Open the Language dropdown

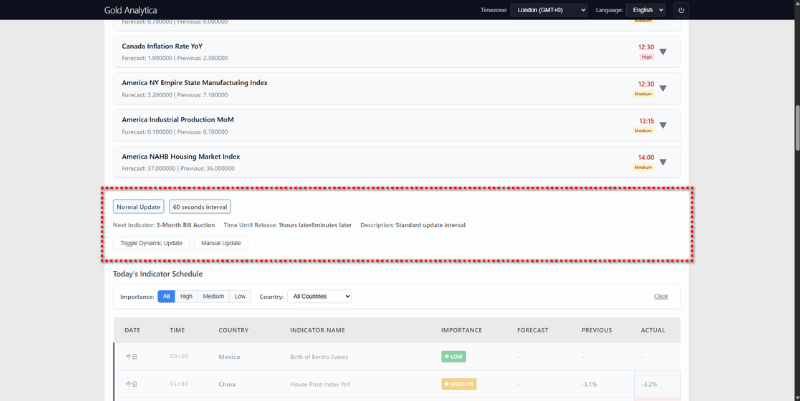645,10
